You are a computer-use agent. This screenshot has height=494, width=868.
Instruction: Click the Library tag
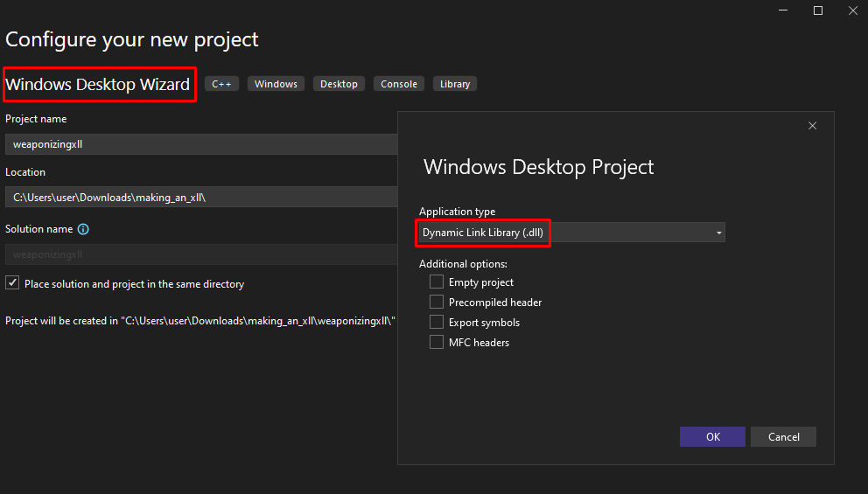point(454,84)
